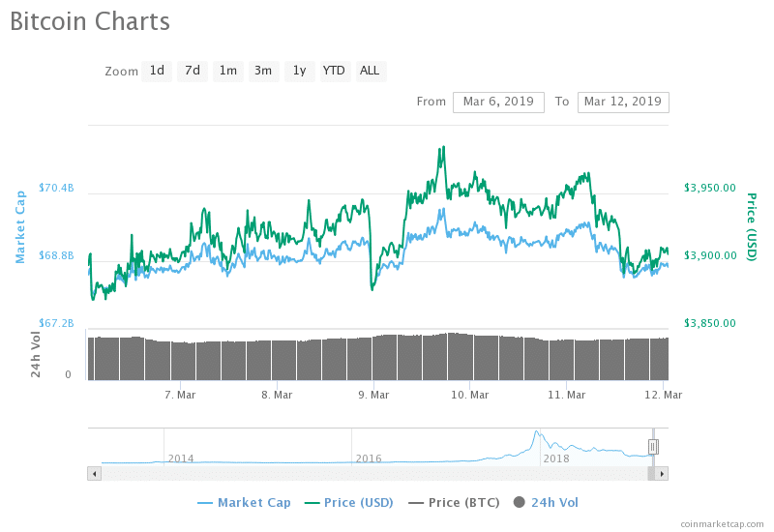Click the 2014 label in navigator
774x532 pixels.
click(181, 458)
